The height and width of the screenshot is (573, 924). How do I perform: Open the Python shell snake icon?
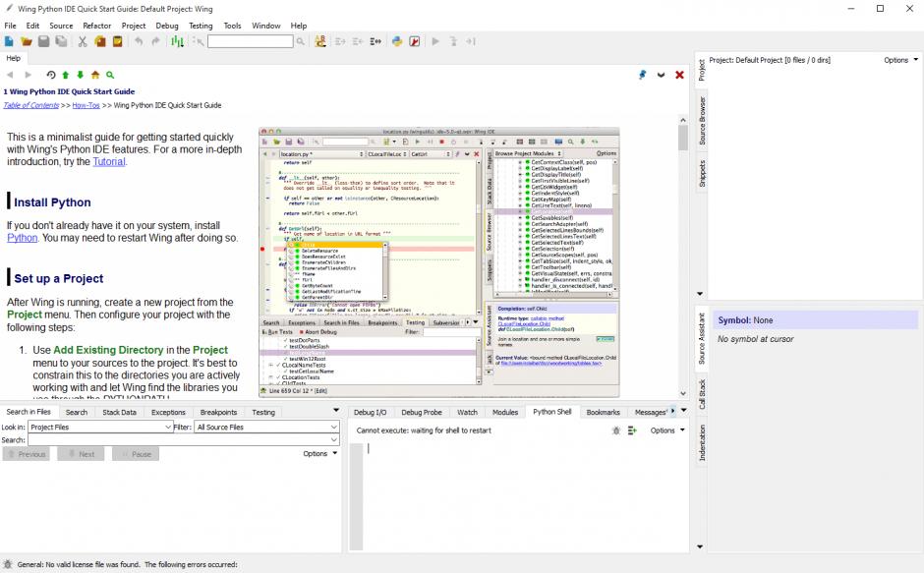[x=396, y=41]
